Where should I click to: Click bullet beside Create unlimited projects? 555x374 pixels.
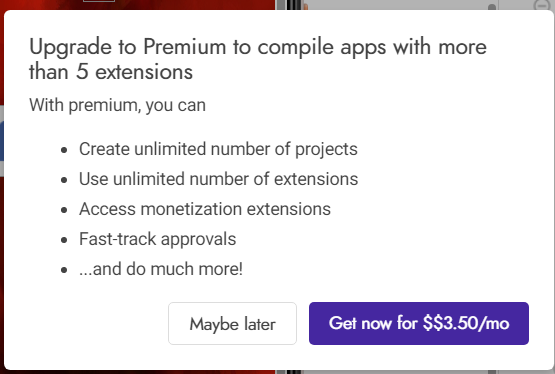click(x=64, y=150)
